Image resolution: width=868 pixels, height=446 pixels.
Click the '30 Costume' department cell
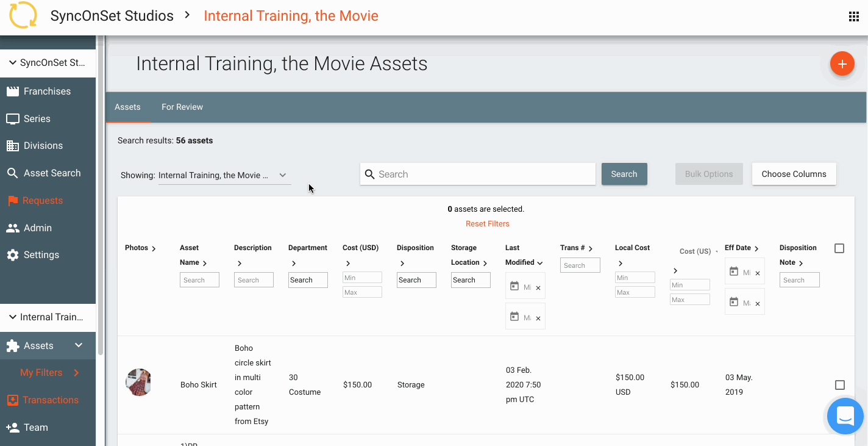pyautogui.click(x=305, y=385)
